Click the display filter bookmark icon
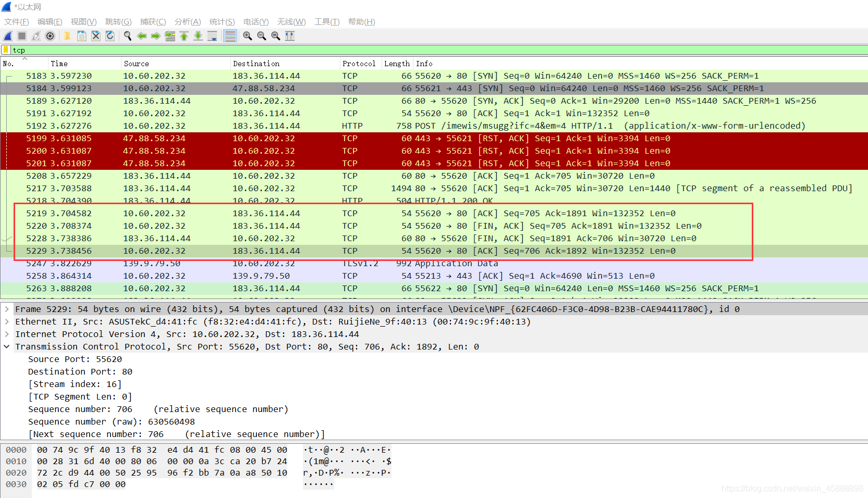The height and width of the screenshot is (498, 868). coord(6,50)
